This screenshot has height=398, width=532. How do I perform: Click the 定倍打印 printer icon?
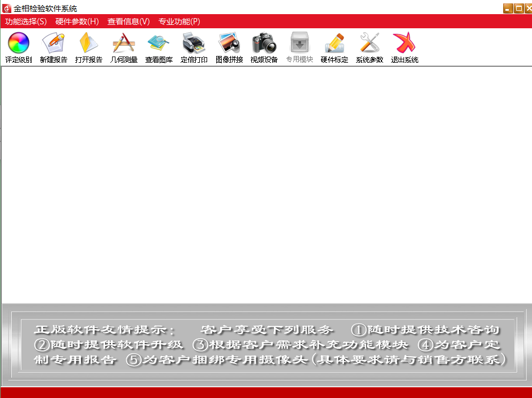coord(194,44)
